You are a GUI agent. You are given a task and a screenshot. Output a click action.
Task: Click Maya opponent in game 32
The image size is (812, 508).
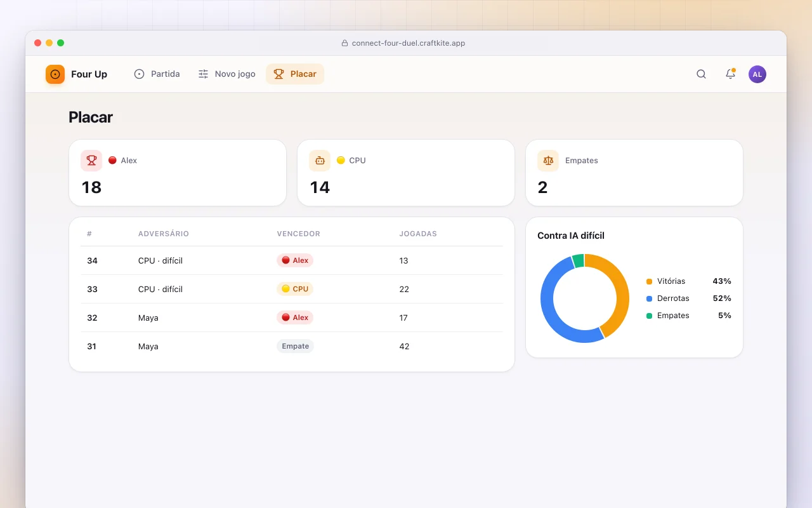click(148, 317)
